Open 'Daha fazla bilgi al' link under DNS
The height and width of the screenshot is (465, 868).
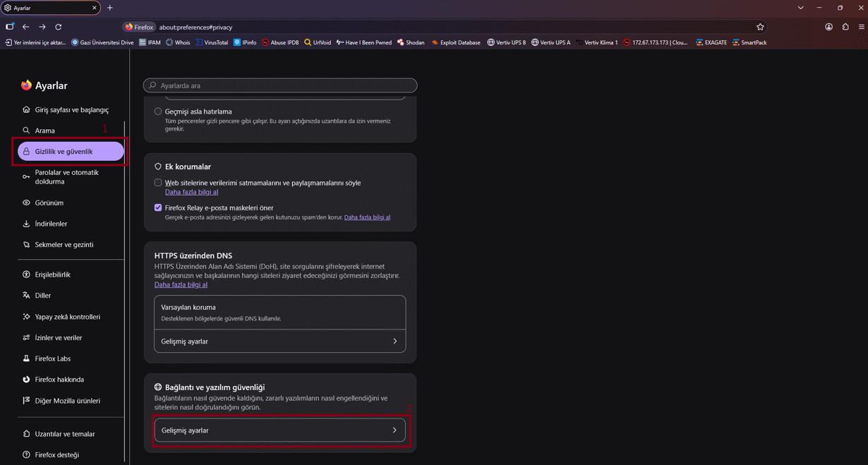[x=181, y=285]
